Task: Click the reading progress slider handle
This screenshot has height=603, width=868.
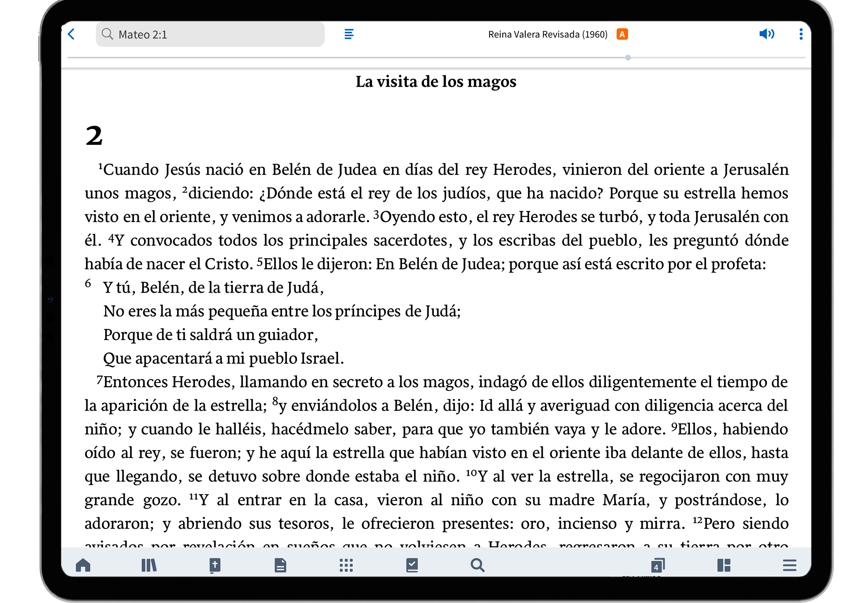Action: coord(627,58)
